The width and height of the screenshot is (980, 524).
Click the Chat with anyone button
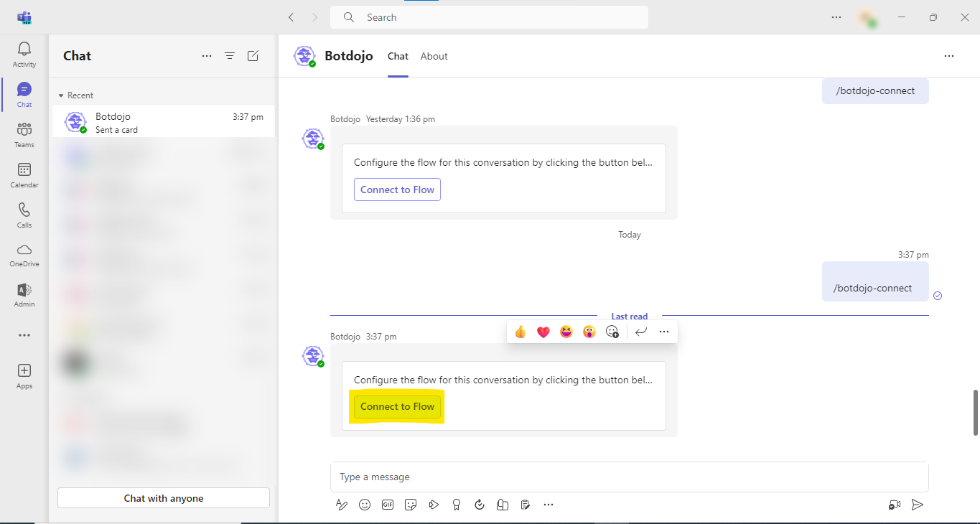(164, 498)
